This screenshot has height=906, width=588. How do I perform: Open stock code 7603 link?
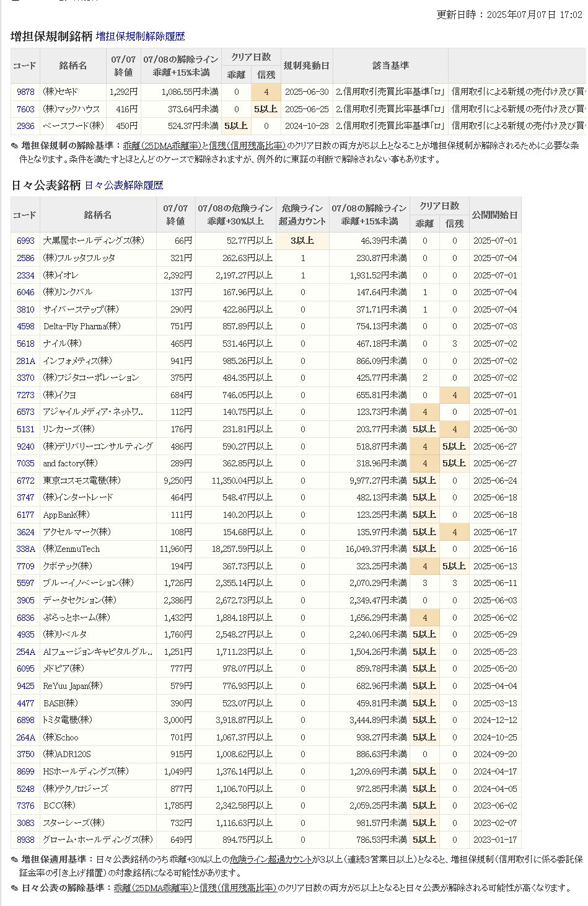25,109
